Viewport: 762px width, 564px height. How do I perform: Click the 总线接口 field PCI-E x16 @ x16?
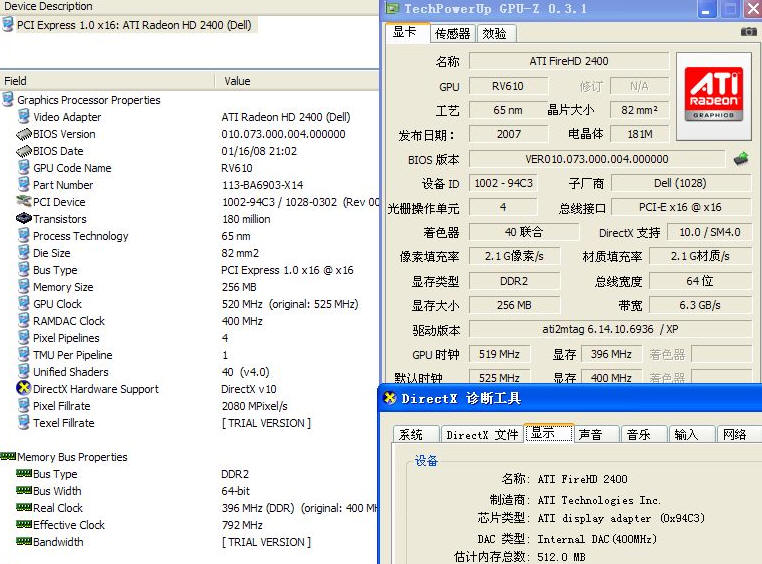point(680,207)
